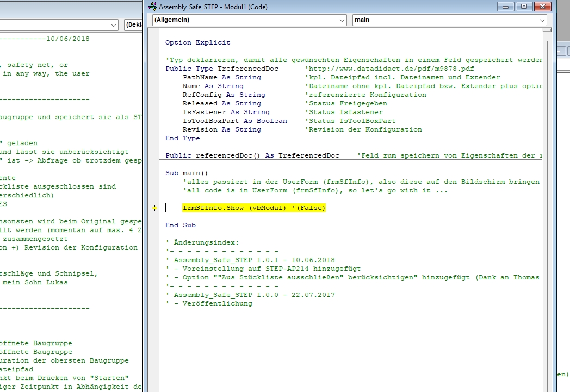The height and width of the screenshot is (392, 570).
Task: Click the split bar above the code scrollbar
Action: pos(547,30)
